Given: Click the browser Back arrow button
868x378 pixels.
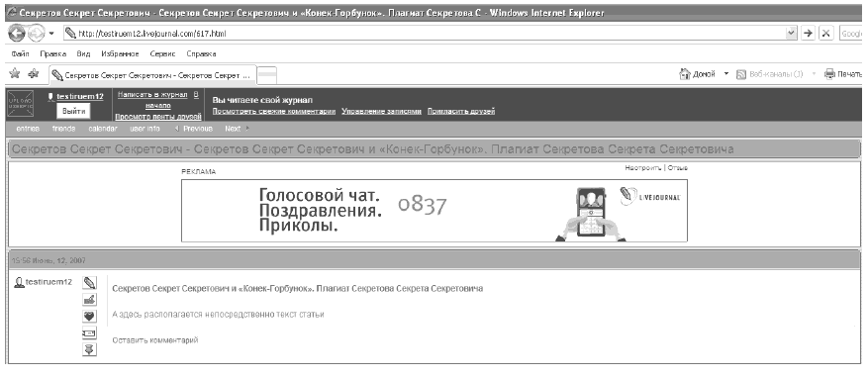Looking at the screenshot, I should point(17,34).
